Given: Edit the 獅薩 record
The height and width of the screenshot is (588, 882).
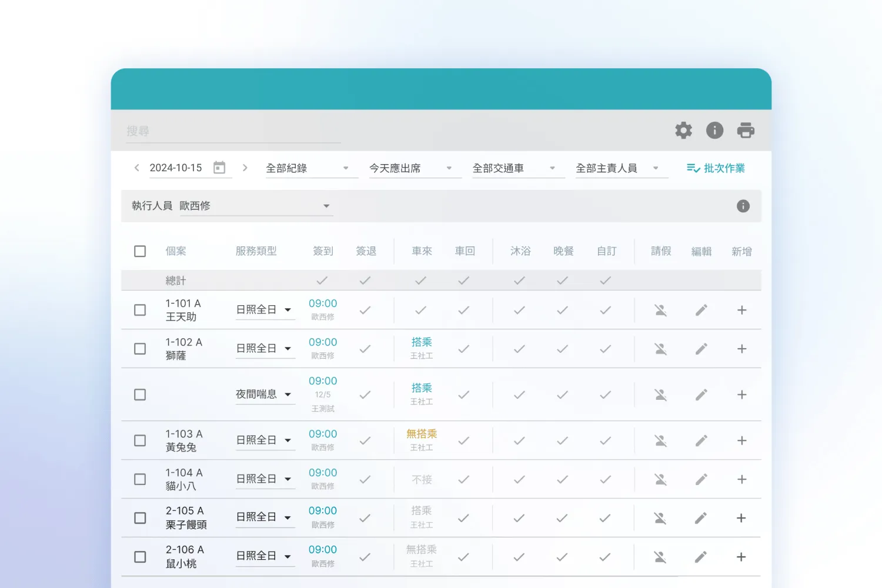Looking at the screenshot, I should tap(701, 349).
